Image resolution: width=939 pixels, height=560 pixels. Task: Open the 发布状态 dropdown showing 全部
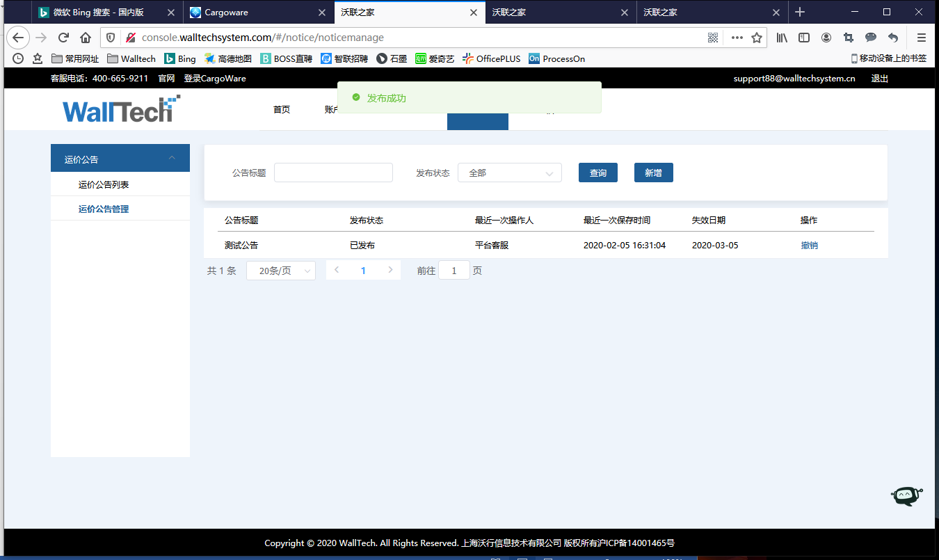pyautogui.click(x=509, y=173)
